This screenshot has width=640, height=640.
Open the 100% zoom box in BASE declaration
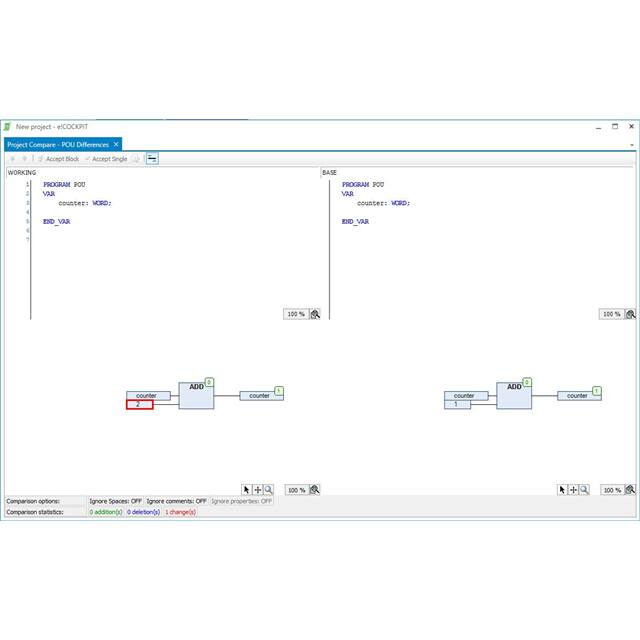click(x=611, y=314)
